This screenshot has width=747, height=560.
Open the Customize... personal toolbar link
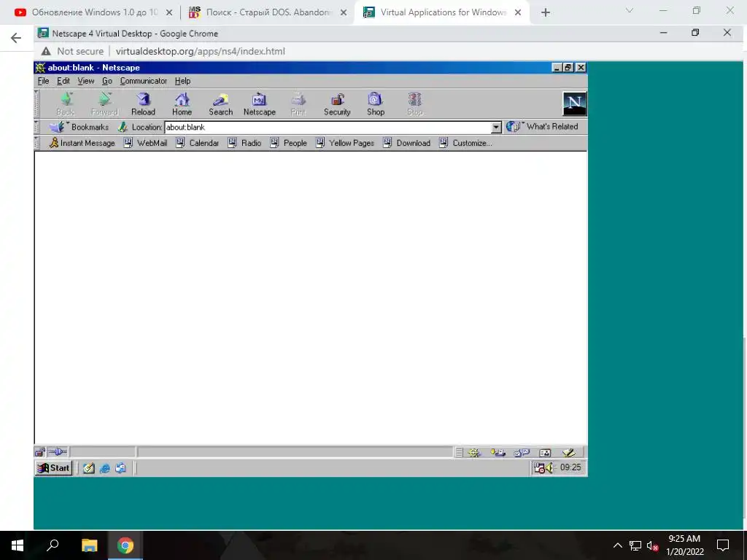pos(465,143)
